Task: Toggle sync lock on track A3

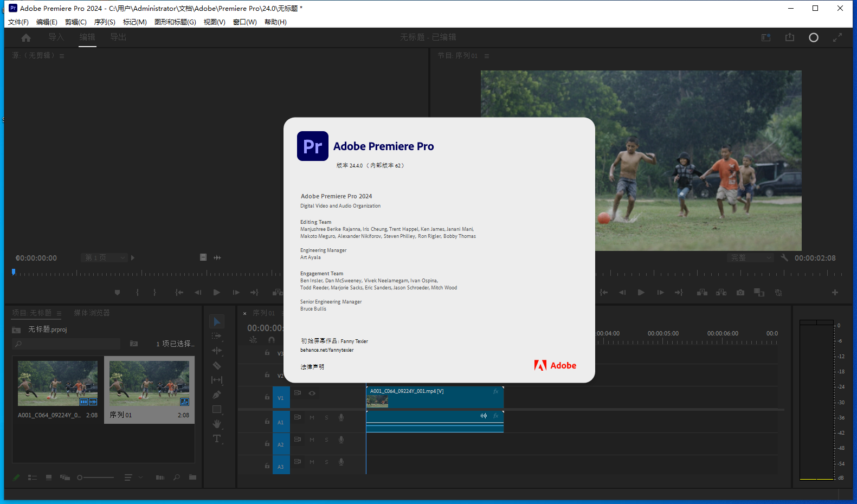Action: click(x=298, y=462)
